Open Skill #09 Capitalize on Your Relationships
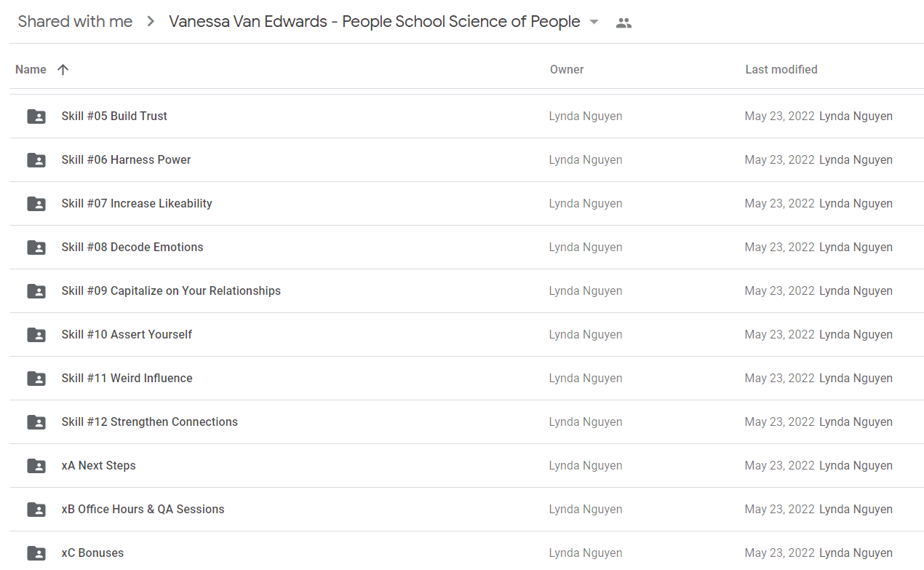Screen dimensions: 924x570 [x=466, y=291]
